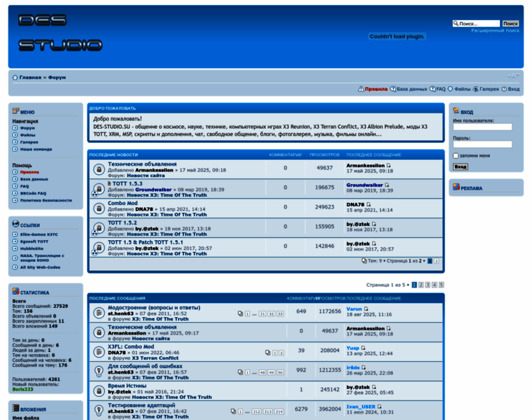532x420 pixels.
Task: Focus the Пароль input field
Action: point(482,144)
